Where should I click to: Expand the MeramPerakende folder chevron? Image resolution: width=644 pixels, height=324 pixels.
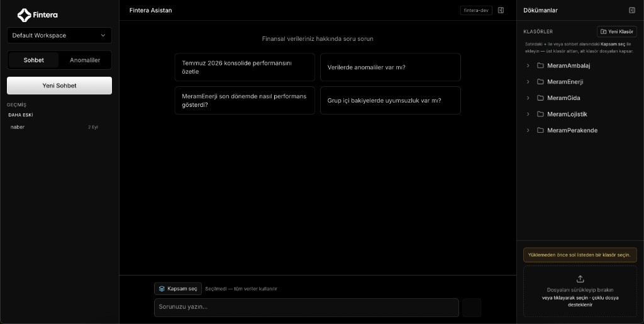tap(528, 130)
